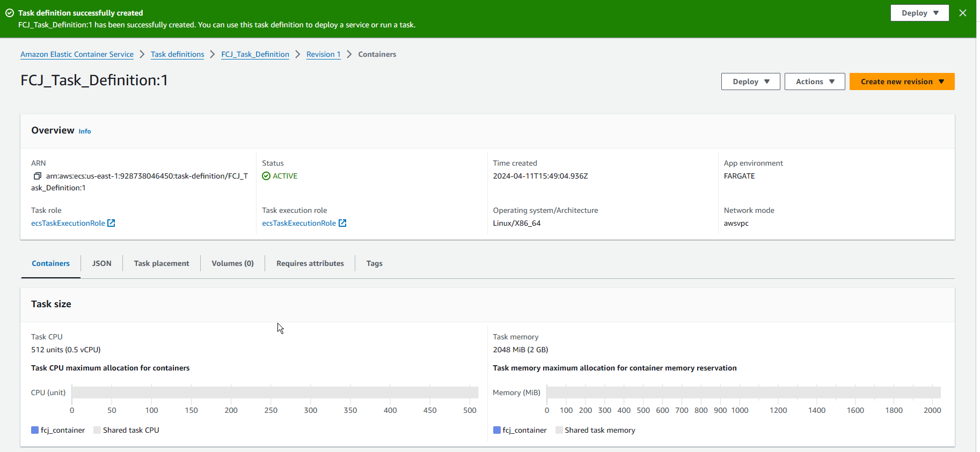The height and width of the screenshot is (452, 980).
Task: Open the Tags tab
Action: [375, 263]
